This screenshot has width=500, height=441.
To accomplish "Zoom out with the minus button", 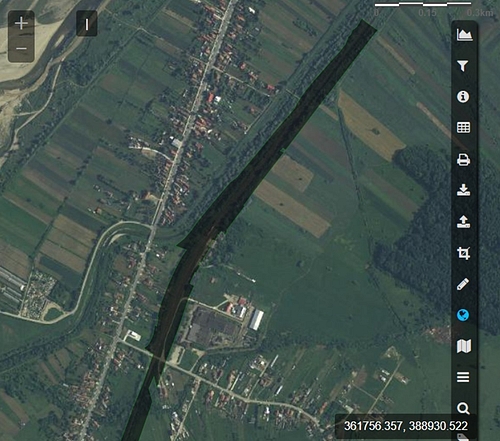I will pos(21,49).
